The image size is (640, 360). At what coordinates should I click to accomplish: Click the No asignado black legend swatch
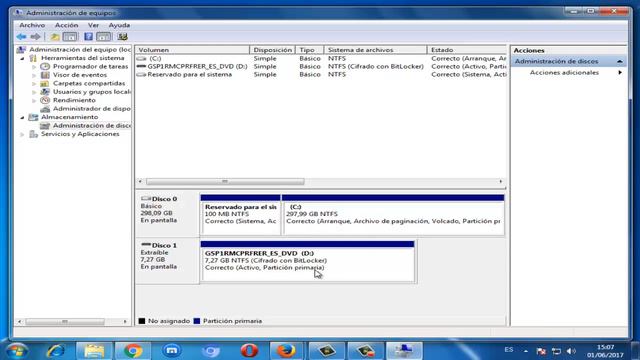[x=142, y=321]
